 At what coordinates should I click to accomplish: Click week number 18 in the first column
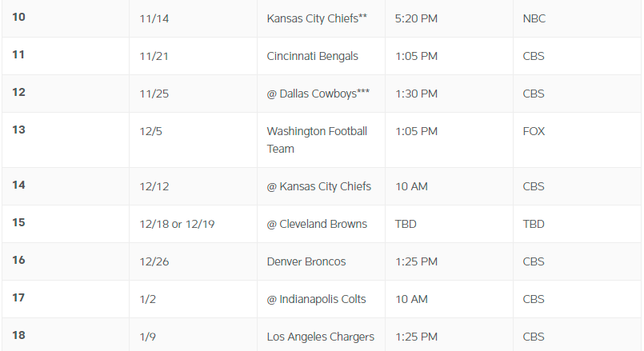pos(18,335)
